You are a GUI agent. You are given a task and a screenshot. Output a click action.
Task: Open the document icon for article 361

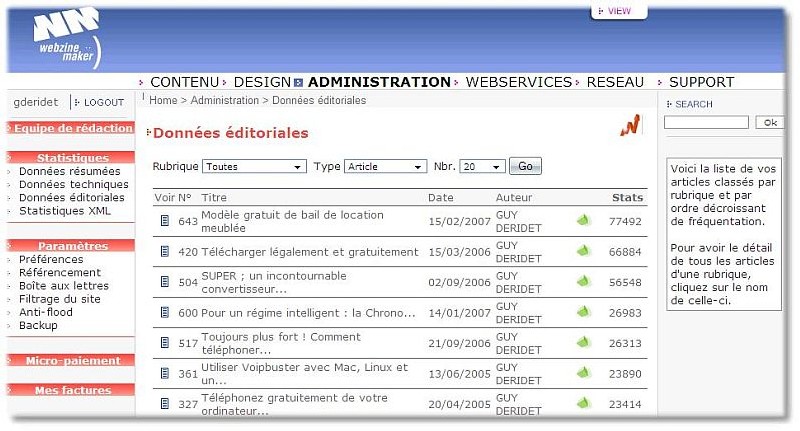coord(165,375)
